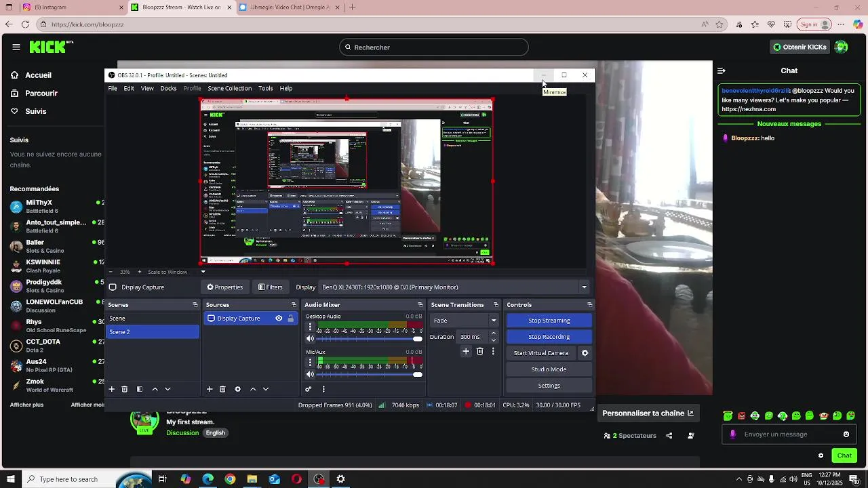Open transition properties three-dot menu

(x=493, y=351)
